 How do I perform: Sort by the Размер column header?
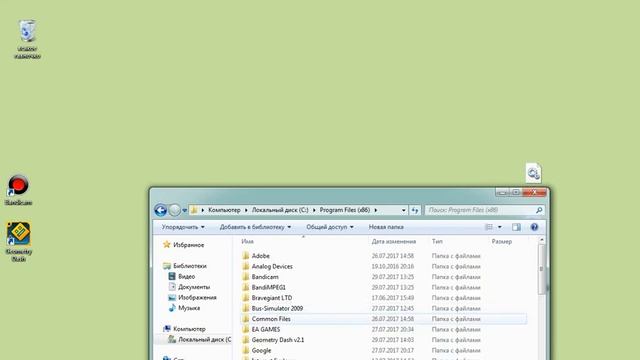click(502, 242)
